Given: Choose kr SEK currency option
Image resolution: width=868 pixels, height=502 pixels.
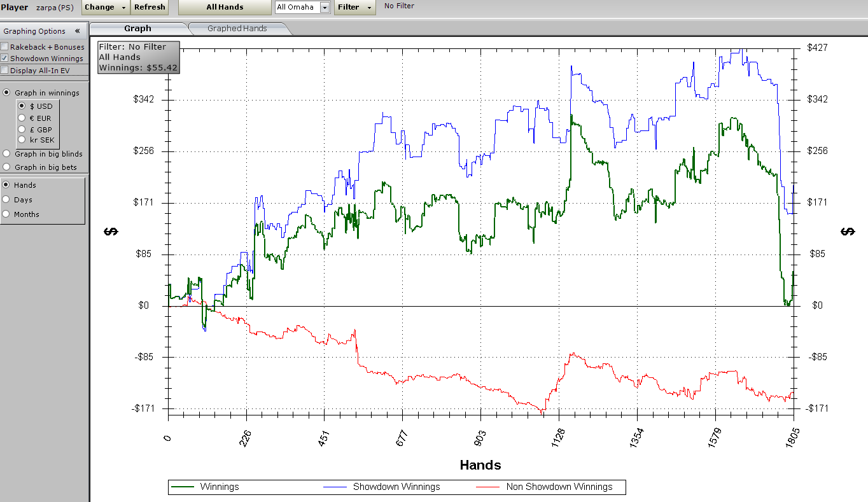Looking at the screenshot, I should [x=22, y=139].
